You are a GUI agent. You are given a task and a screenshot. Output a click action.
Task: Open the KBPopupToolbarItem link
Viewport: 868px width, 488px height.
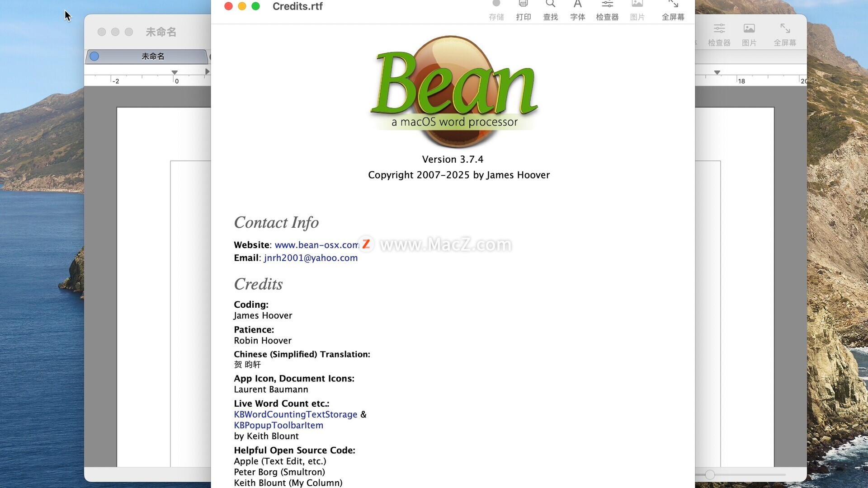[278, 425]
